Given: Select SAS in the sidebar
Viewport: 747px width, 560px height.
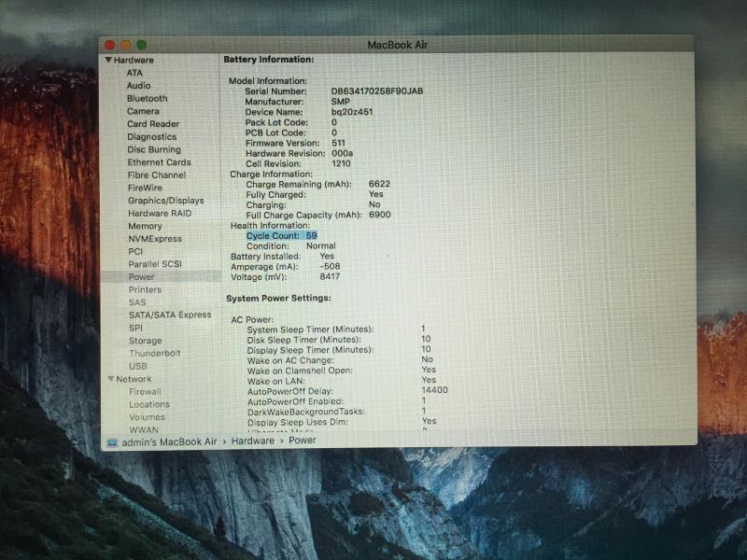Looking at the screenshot, I should [x=137, y=302].
